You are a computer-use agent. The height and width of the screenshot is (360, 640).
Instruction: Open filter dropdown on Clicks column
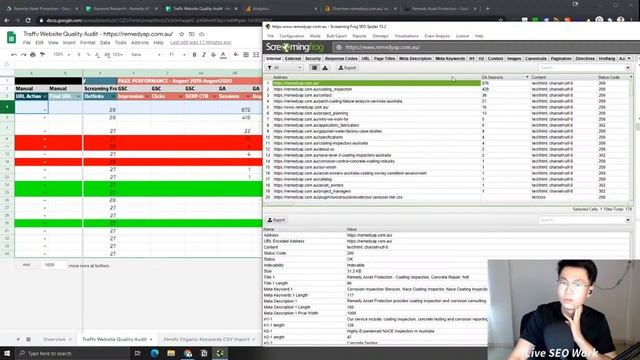180,96
